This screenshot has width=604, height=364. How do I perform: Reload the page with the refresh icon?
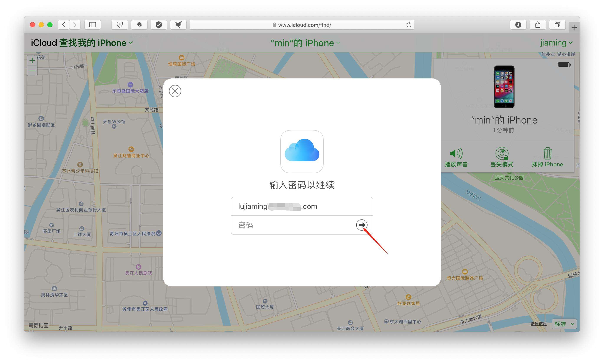409,25
